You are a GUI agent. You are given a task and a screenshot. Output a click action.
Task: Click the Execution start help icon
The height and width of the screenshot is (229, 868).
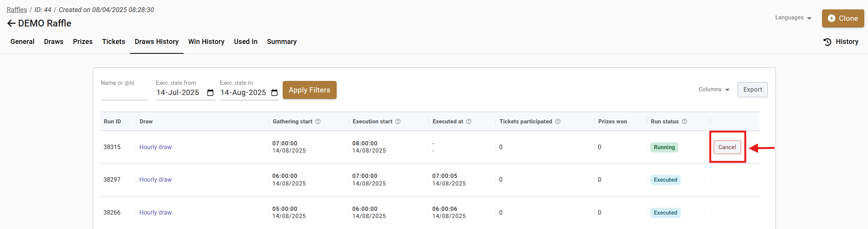tap(398, 122)
